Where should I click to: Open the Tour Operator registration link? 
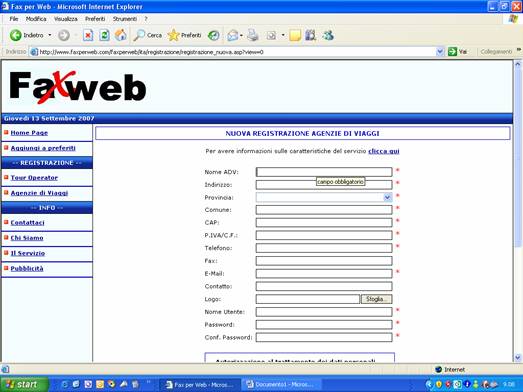click(34, 177)
